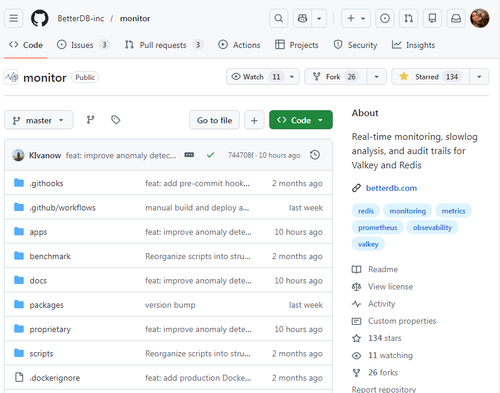The width and height of the screenshot is (500, 393).
Task: Toggle the Starred button
Action: (x=430, y=77)
